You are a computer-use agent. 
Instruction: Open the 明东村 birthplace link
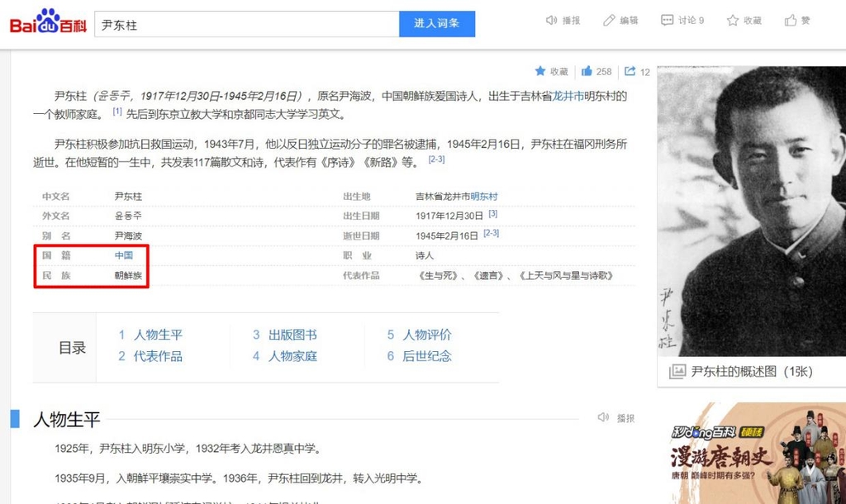(484, 196)
